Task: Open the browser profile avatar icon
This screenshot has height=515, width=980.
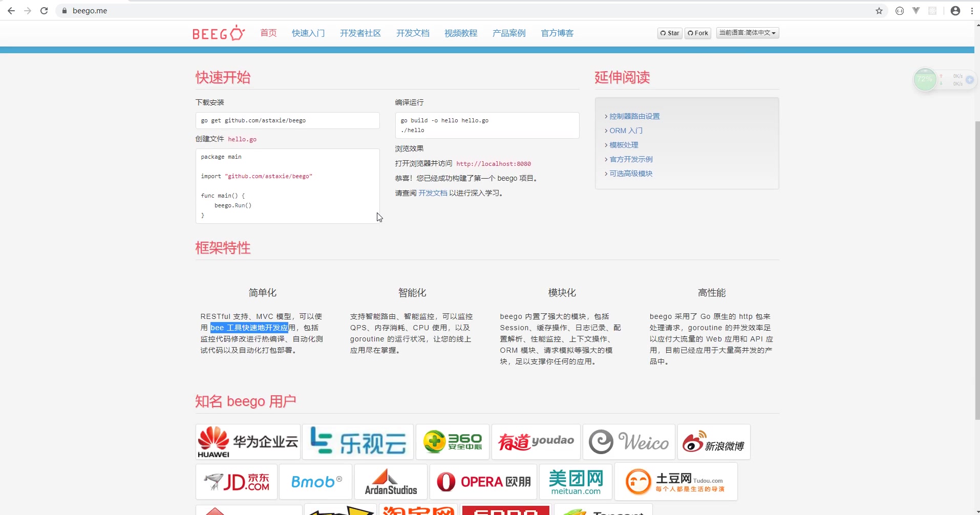Action: click(x=955, y=11)
